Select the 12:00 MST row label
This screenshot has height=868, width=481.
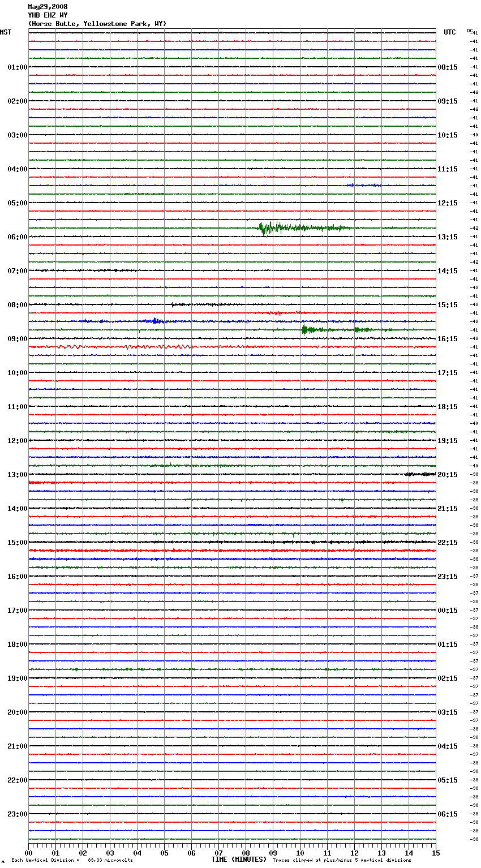pyautogui.click(x=18, y=441)
